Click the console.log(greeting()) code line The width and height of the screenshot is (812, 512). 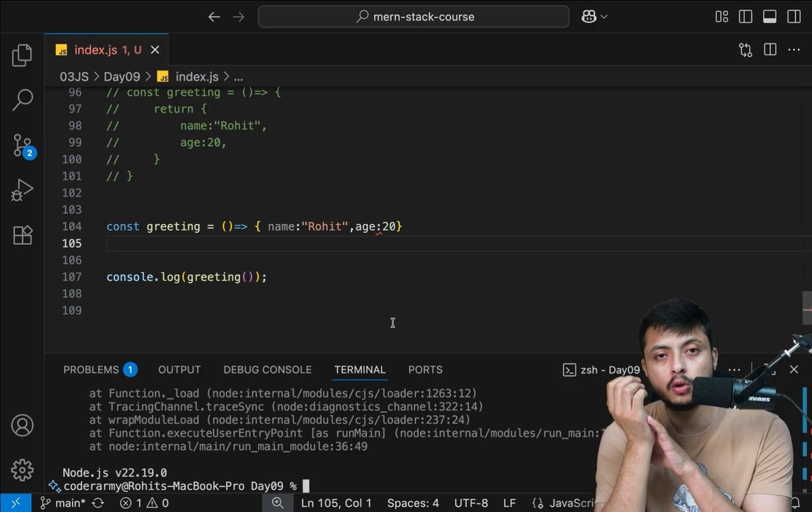187,277
